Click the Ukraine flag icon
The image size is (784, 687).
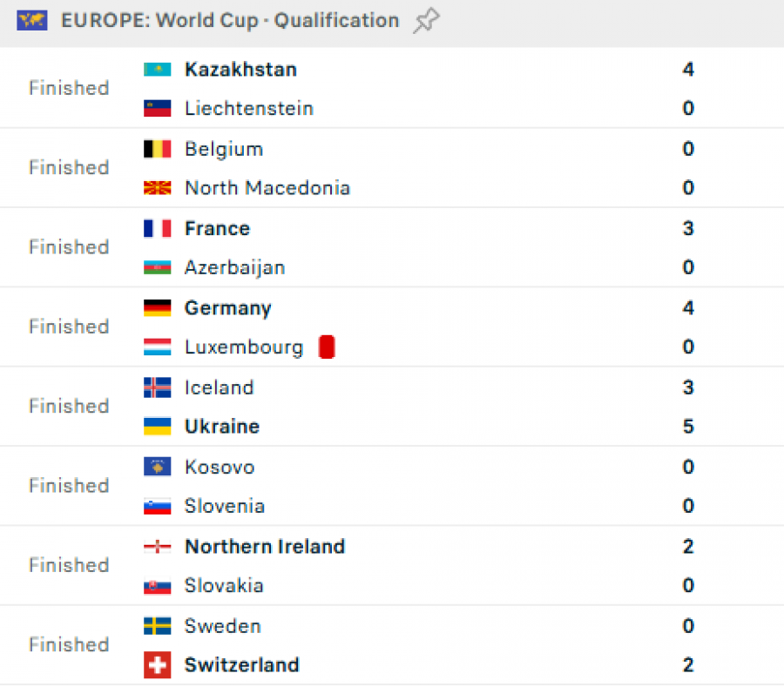coord(157,427)
